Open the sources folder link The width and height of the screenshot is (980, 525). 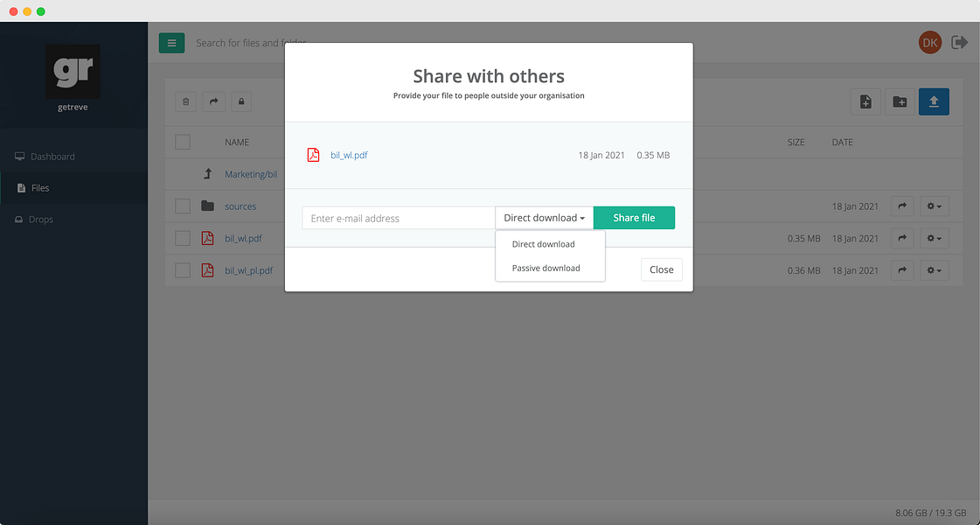(240, 206)
